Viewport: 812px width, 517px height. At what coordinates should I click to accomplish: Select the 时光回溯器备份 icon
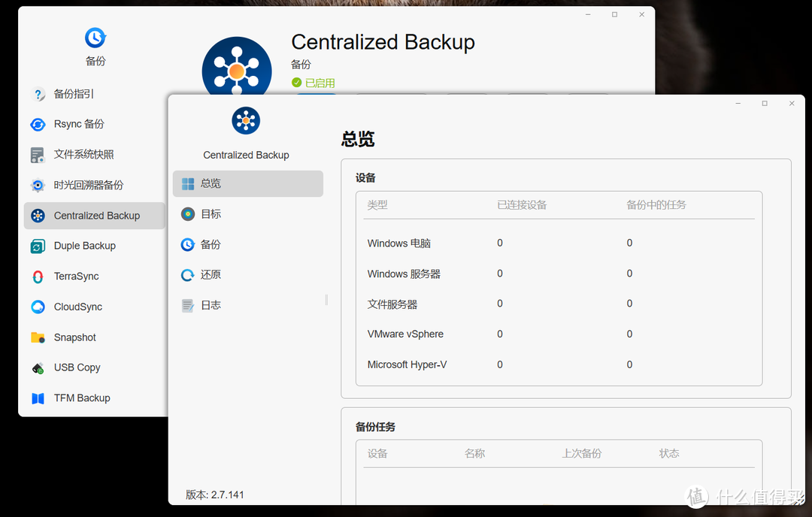pyautogui.click(x=38, y=186)
